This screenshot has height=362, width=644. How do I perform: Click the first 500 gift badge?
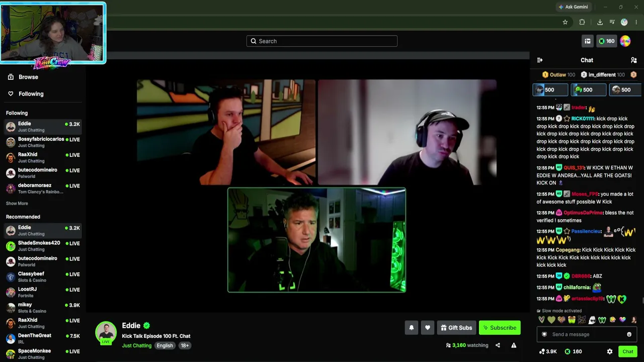tap(550, 90)
